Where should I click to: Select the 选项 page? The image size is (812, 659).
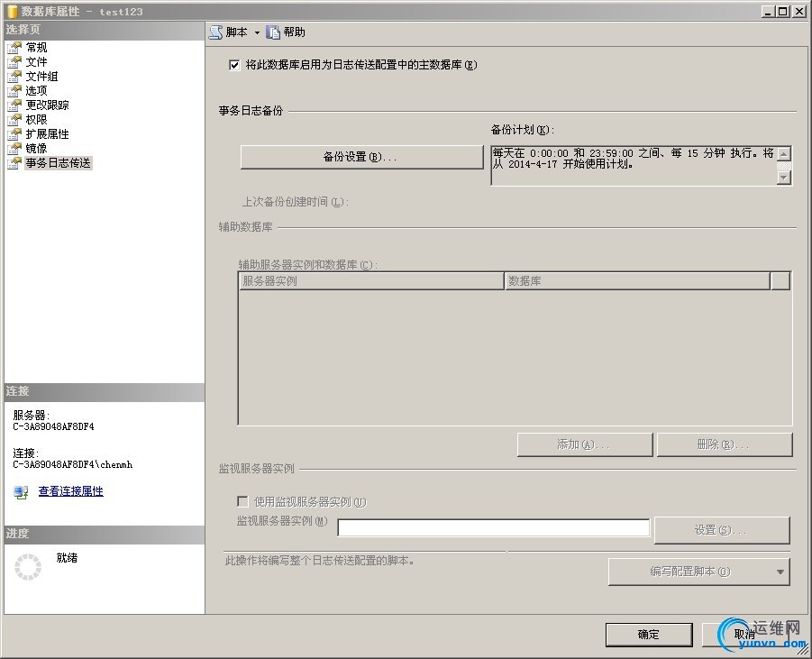point(36,91)
